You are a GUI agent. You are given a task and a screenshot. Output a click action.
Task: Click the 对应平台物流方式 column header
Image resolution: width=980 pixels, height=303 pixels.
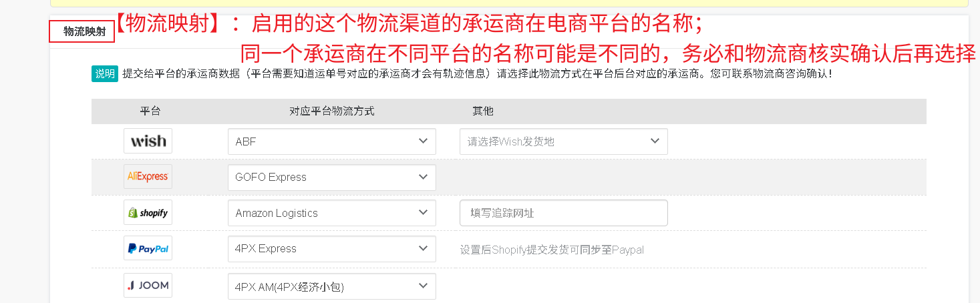[x=332, y=111]
